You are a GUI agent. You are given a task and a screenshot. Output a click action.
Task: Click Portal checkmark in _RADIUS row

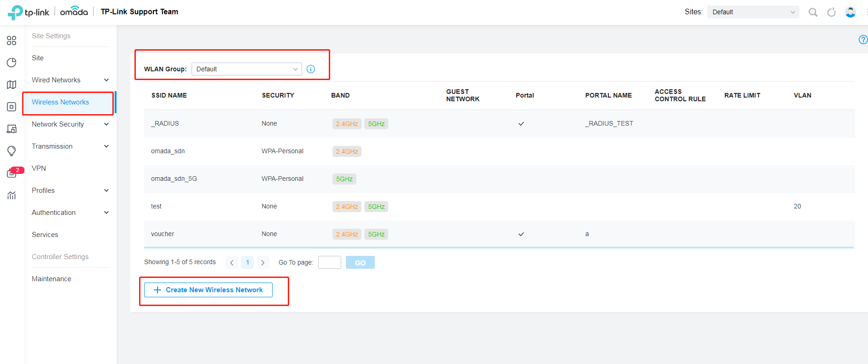pos(521,124)
